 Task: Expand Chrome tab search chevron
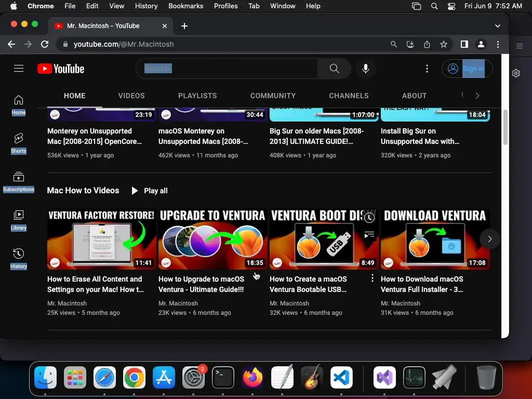click(497, 26)
